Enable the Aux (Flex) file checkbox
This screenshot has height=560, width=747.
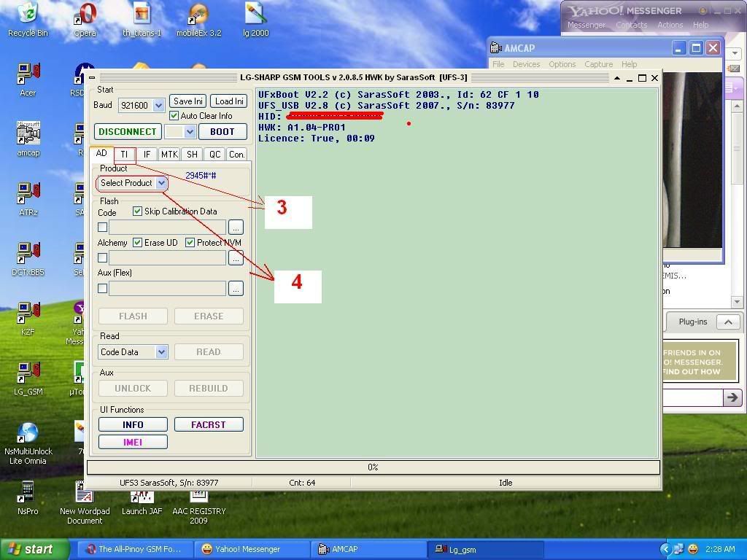tap(102, 288)
